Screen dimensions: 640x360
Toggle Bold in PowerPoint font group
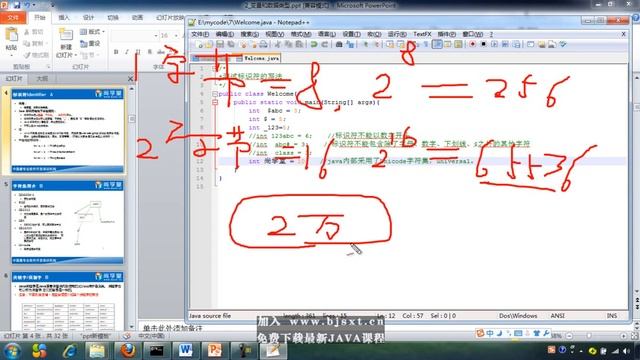(116, 52)
